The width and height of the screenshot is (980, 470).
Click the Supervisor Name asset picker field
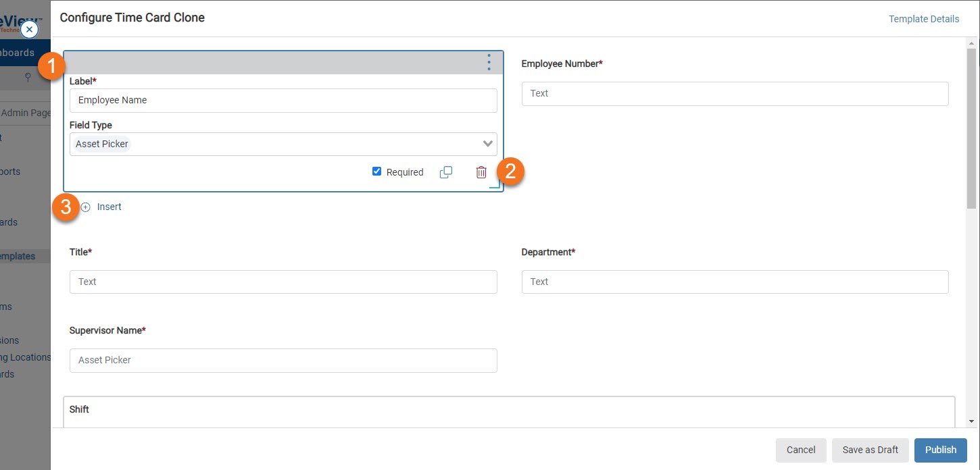coord(283,360)
